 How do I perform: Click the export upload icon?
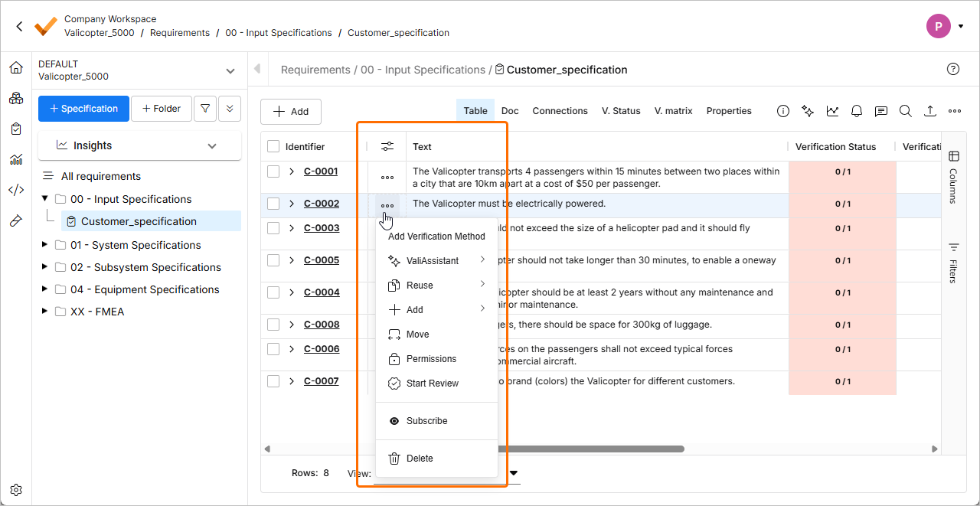click(x=930, y=111)
